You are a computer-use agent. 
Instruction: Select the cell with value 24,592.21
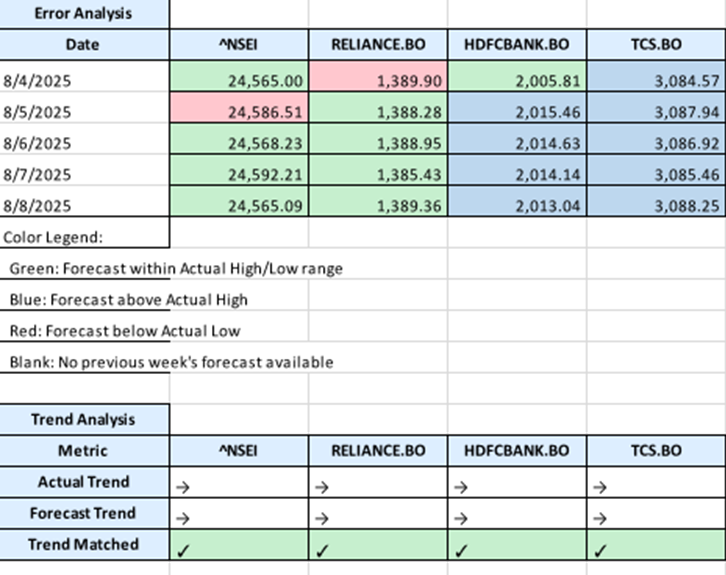tap(239, 170)
